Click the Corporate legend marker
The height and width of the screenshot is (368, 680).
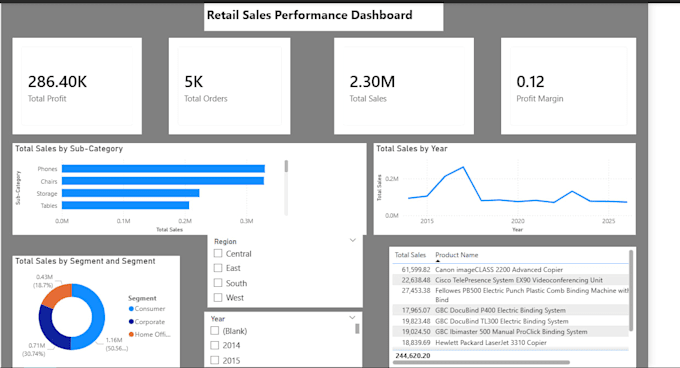(131, 322)
